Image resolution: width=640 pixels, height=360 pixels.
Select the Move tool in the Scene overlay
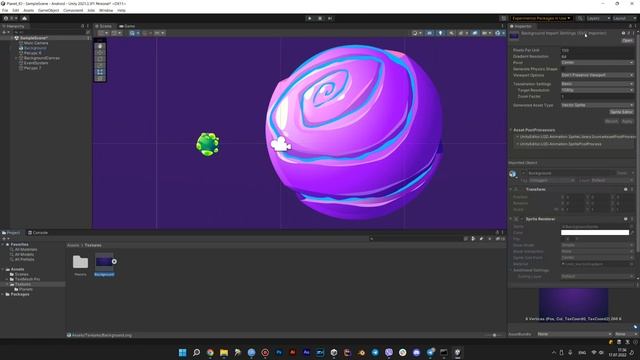(x=100, y=53)
